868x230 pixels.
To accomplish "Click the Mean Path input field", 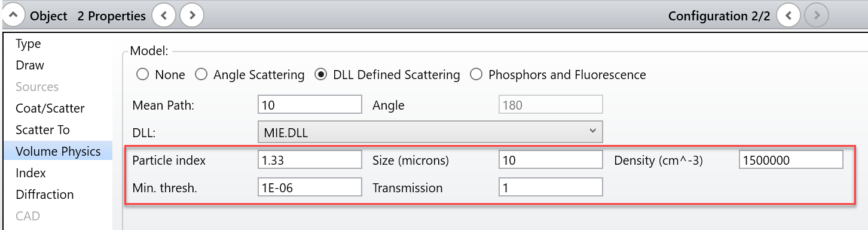I will point(310,105).
